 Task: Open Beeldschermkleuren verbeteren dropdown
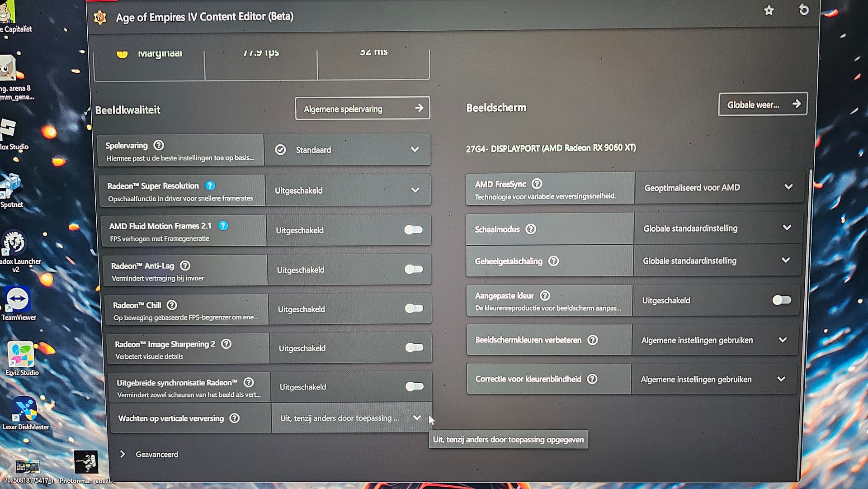[714, 340]
